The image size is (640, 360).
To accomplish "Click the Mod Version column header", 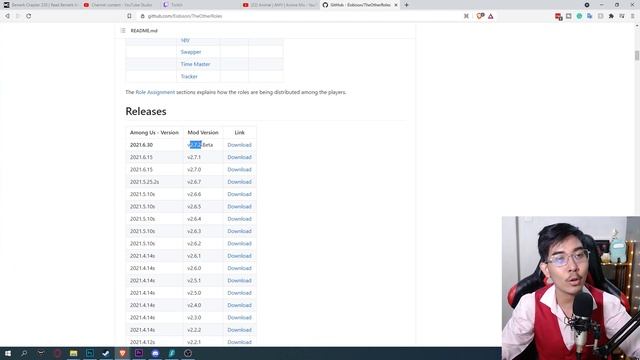I will (203, 133).
